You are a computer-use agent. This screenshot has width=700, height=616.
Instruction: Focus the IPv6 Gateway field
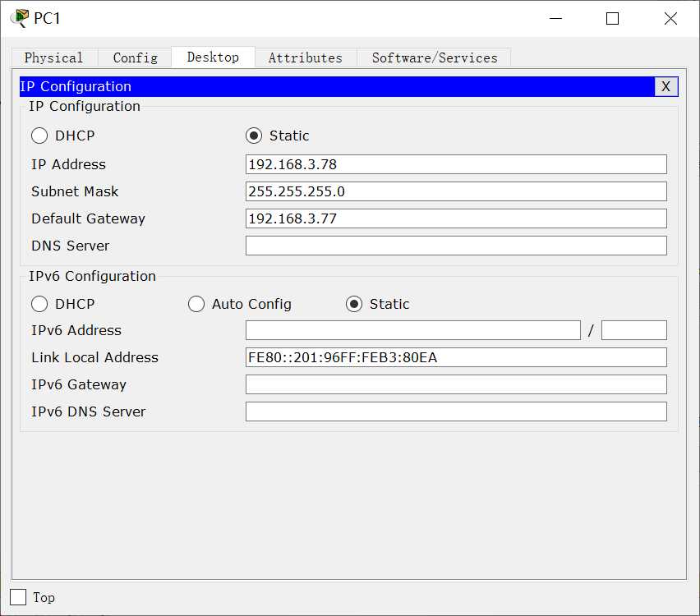click(x=456, y=384)
